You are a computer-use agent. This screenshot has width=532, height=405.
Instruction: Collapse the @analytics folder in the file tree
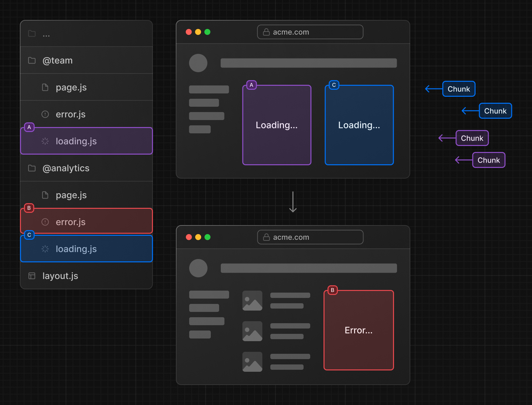point(66,168)
